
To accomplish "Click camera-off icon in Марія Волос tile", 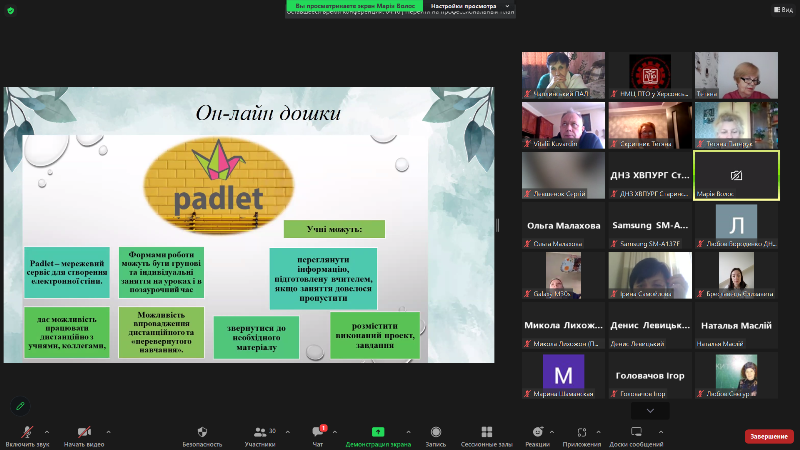I will tap(736, 176).
